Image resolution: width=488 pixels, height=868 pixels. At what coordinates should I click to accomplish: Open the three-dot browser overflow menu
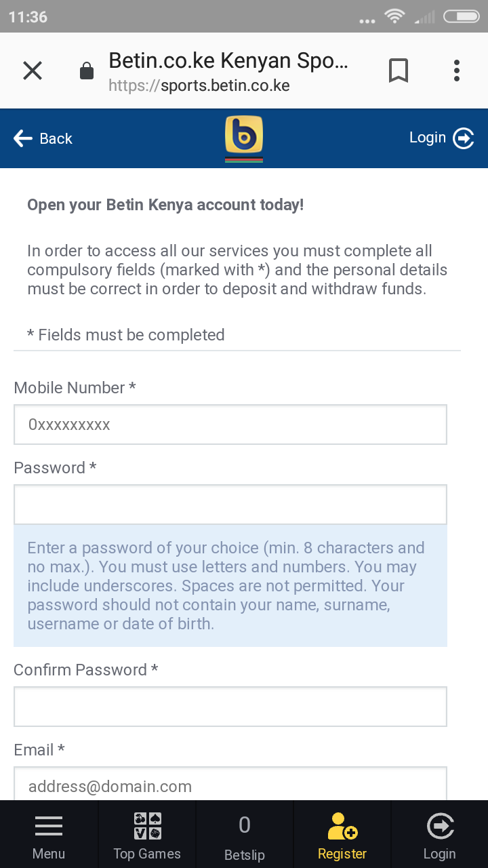pyautogui.click(x=457, y=71)
